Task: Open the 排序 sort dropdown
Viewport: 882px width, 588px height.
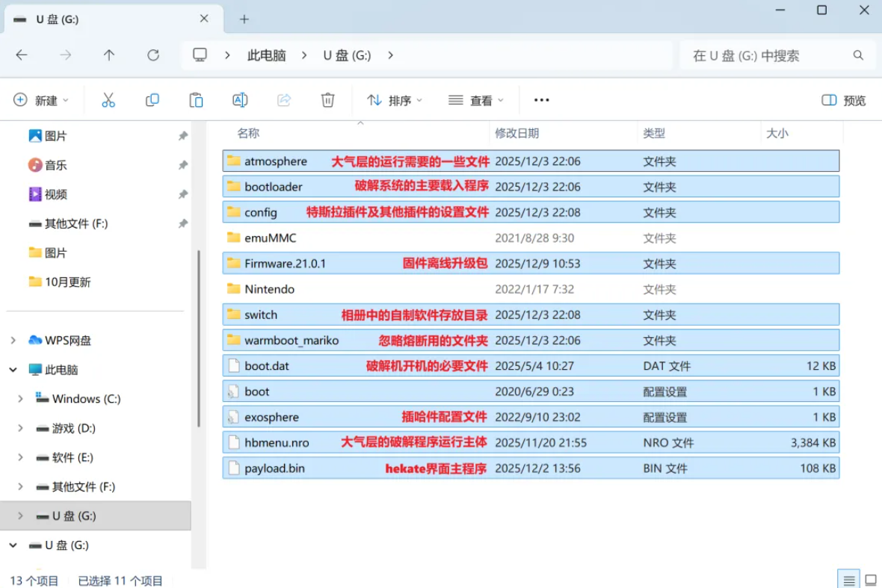Action: [x=393, y=99]
